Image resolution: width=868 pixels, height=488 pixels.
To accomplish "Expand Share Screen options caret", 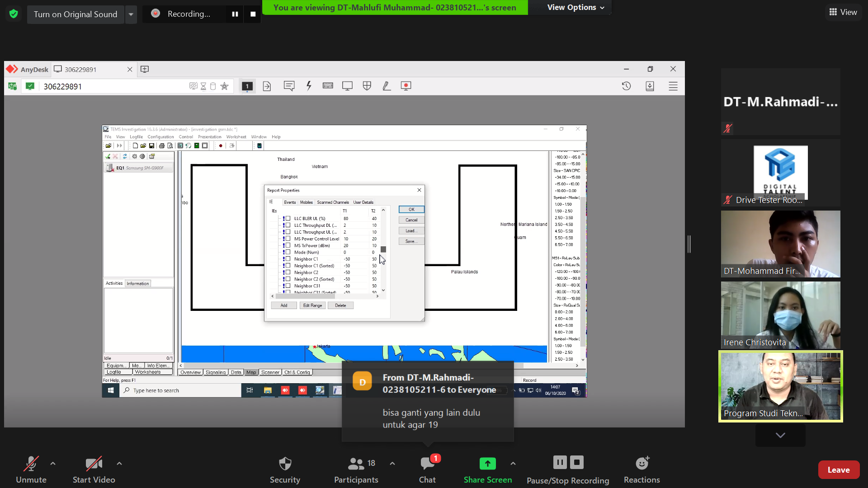I will (x=513, y=464).
